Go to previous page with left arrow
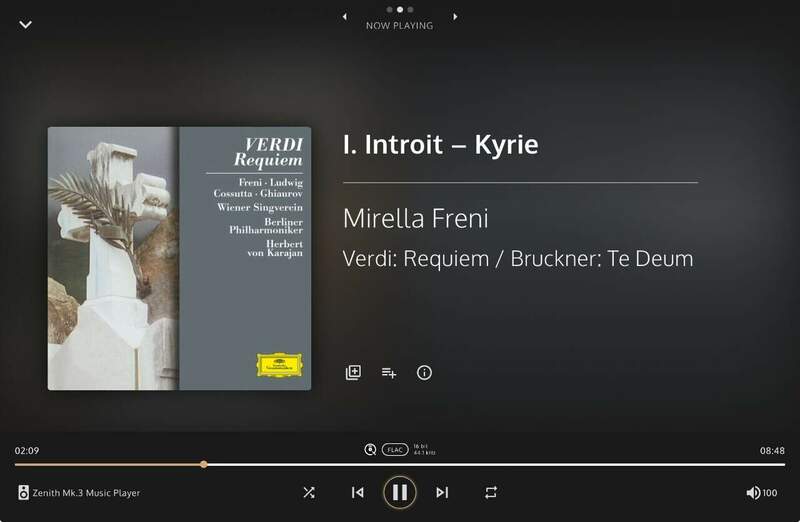 click(345, 17)
